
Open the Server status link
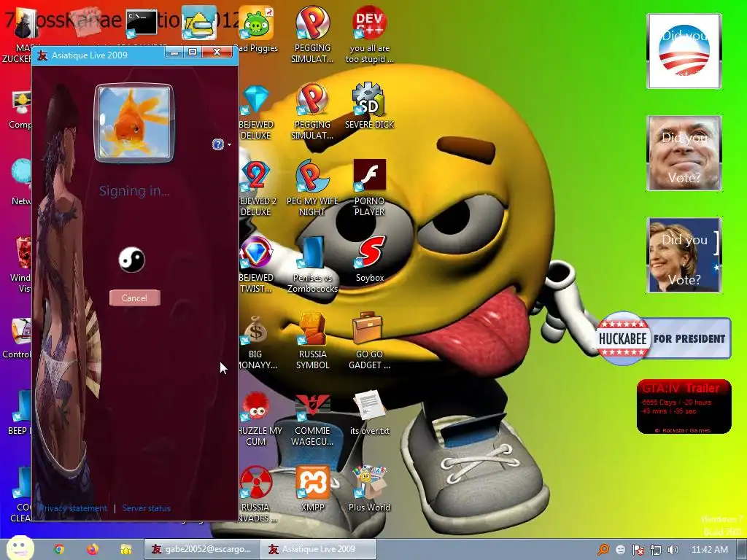(x=146, y=508)
